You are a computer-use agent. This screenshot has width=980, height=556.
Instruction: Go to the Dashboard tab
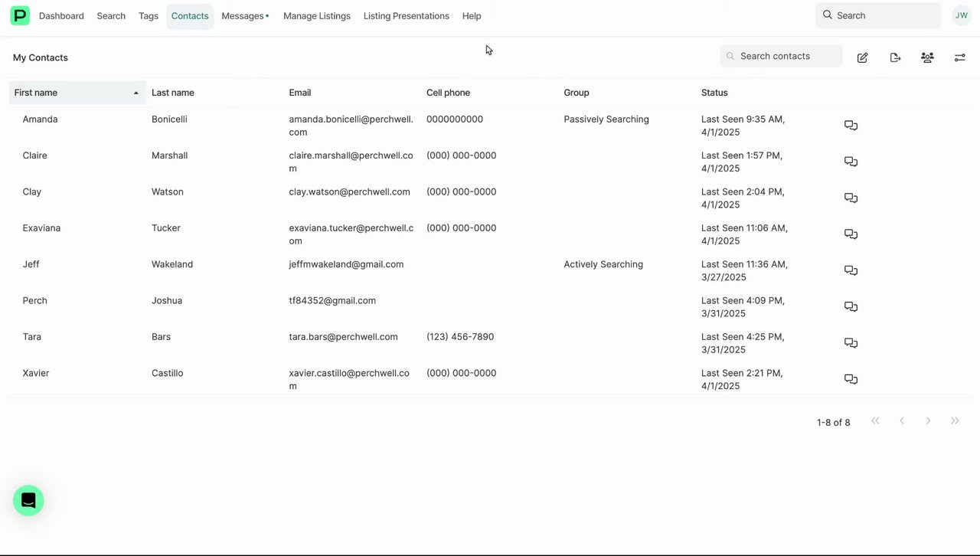(x=61, y=16)
